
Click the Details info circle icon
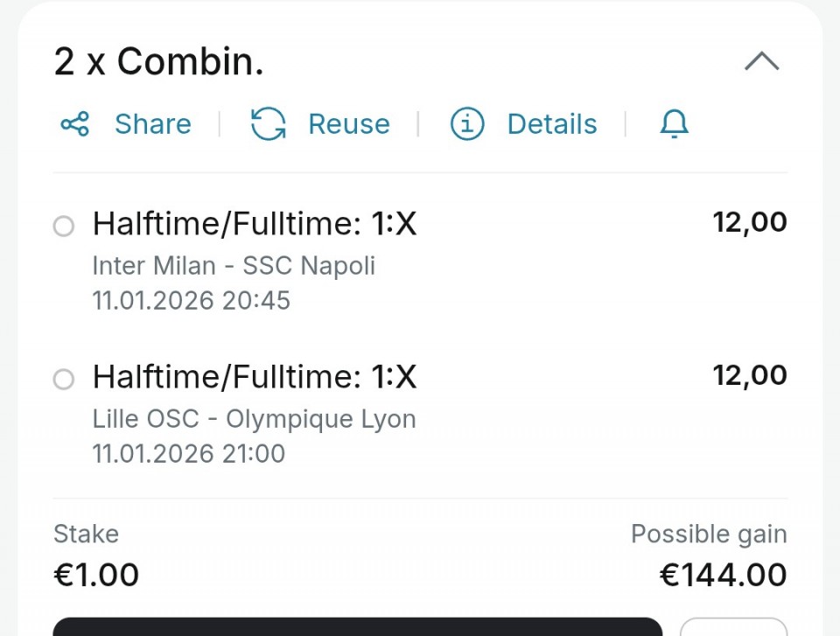[467, 124]
